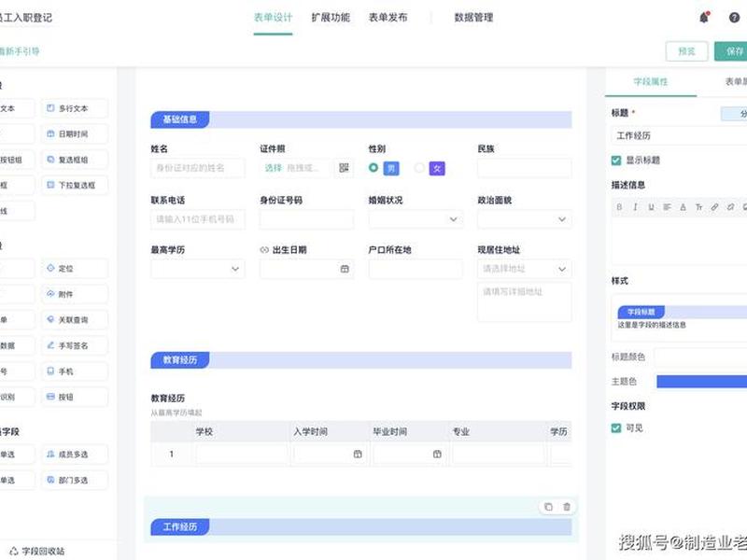Click the 预览 preview button
Image resolution: width=747 pixels, height=560 pixels.
coord(686,51)
